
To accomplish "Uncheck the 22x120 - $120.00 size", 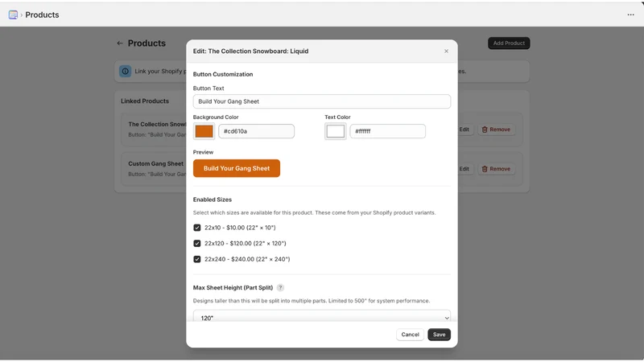I will pyautogui.click(x=197, y=244).
